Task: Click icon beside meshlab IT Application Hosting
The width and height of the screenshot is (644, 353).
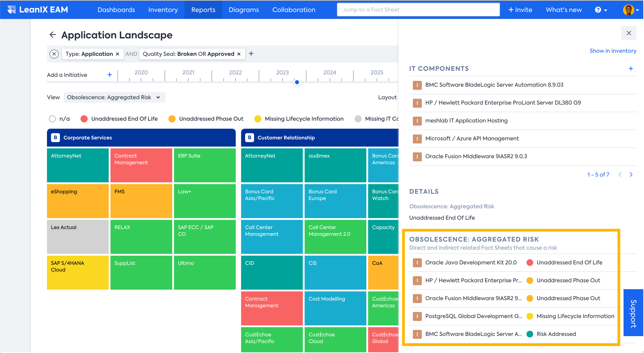Action: tap(417, 121)
